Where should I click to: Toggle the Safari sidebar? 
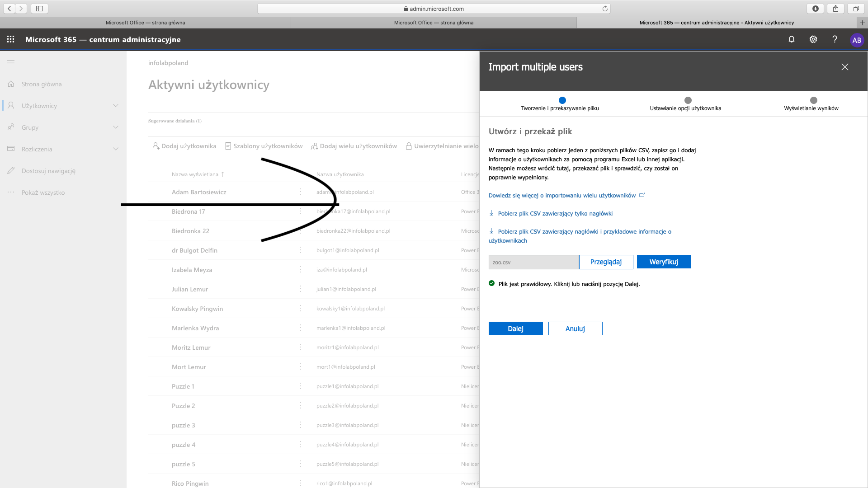pos(39,9)
